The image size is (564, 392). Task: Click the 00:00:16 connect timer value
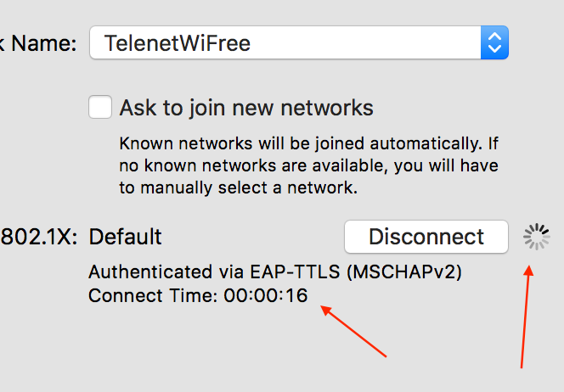coord(266,296)
